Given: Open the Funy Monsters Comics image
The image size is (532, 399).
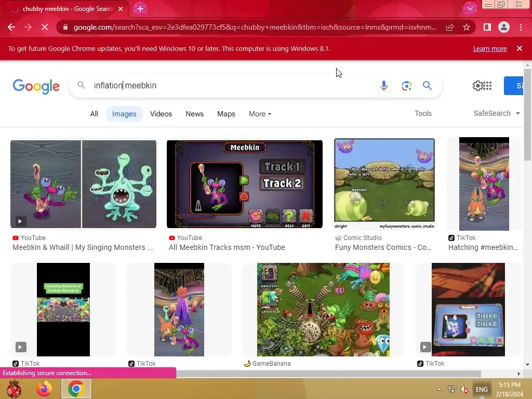Looking at the screenshot, I should point(384,184).
